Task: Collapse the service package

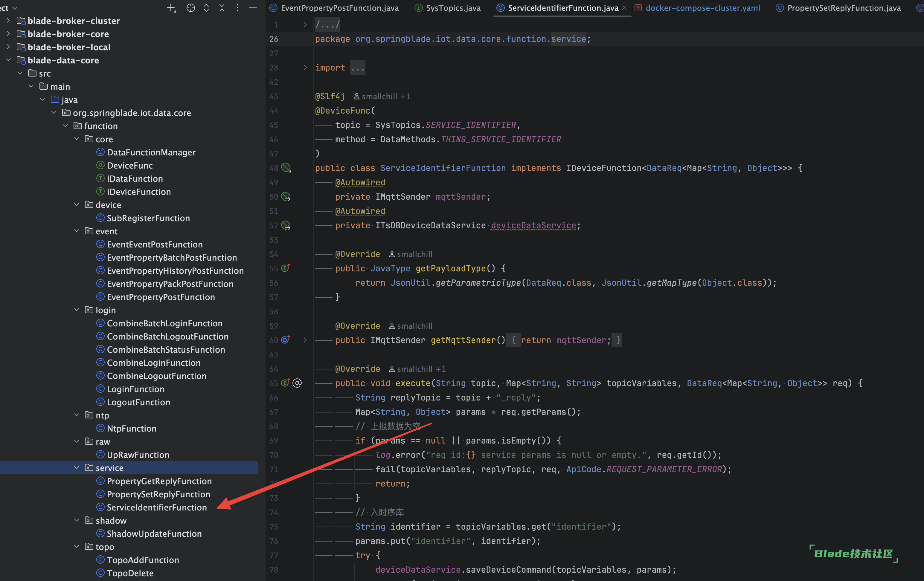Action: point(76,467)
